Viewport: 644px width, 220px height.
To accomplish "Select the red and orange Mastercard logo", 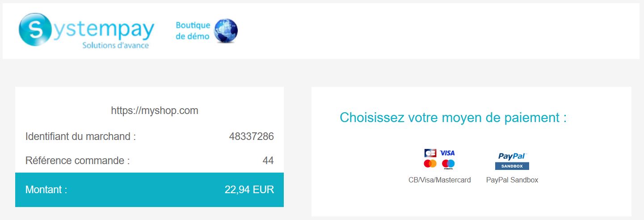I will click(430, 164).
